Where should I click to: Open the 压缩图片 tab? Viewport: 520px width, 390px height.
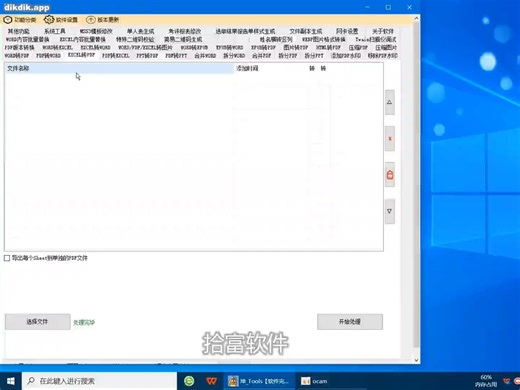386,48
